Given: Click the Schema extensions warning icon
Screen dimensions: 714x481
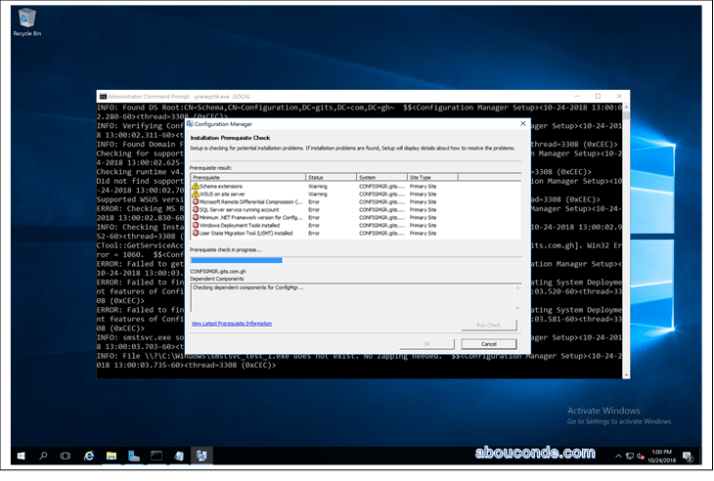Looking at the screenshot, I should pyautogui.click(x=195, y=186).
